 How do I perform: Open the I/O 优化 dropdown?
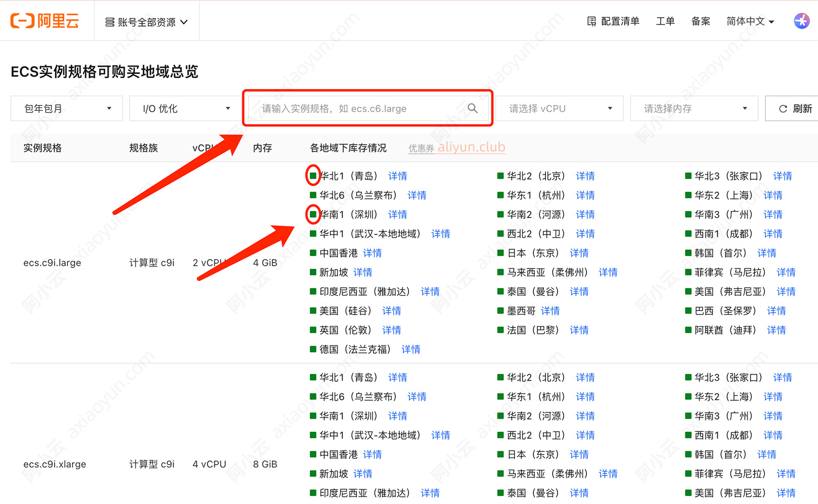[x=185, y=108]
